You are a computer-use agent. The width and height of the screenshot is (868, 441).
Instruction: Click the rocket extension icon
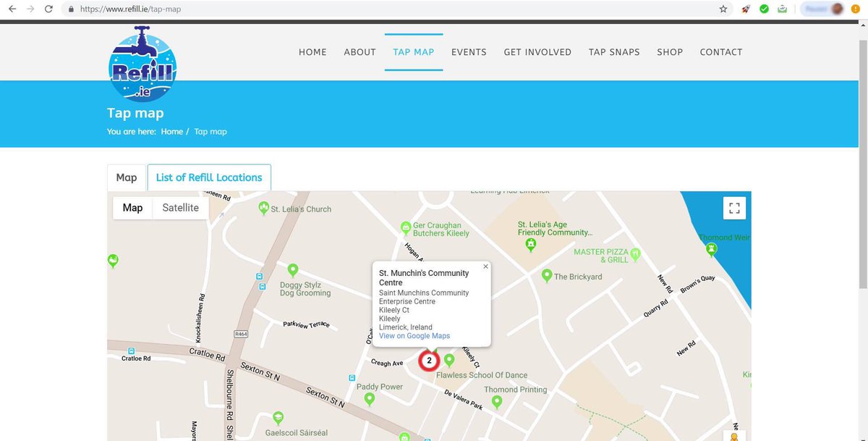click(x=746, y=9)
